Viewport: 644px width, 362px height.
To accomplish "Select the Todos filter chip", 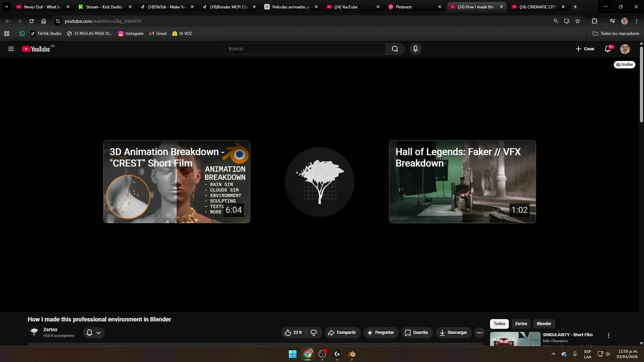I will 499,324.
